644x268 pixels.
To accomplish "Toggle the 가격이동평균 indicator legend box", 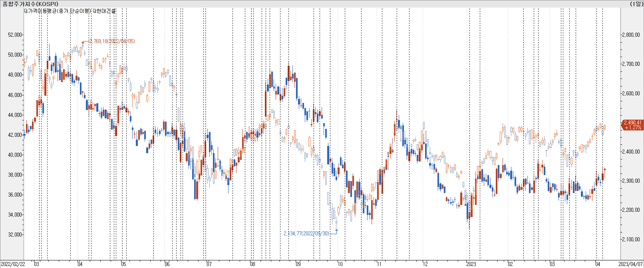I will pyautogui.click(x=26, y=11).
